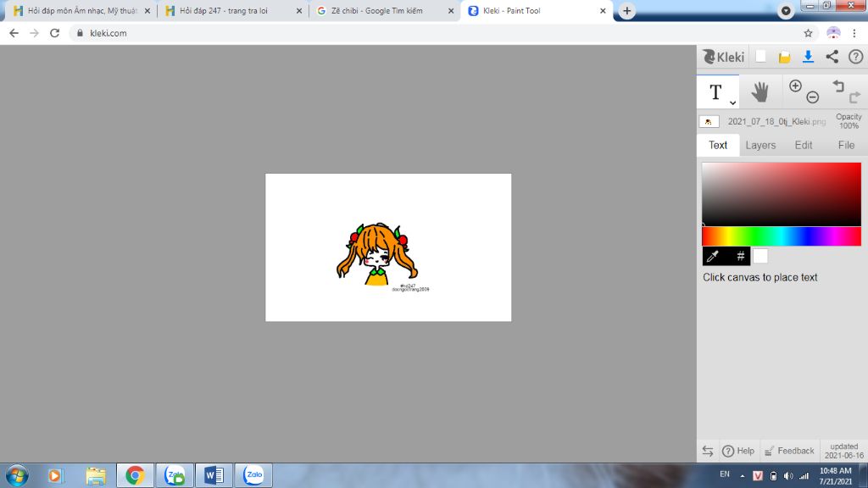Zoom in with the plus magnifier
The image size is (868, 488).
[795, 86]
